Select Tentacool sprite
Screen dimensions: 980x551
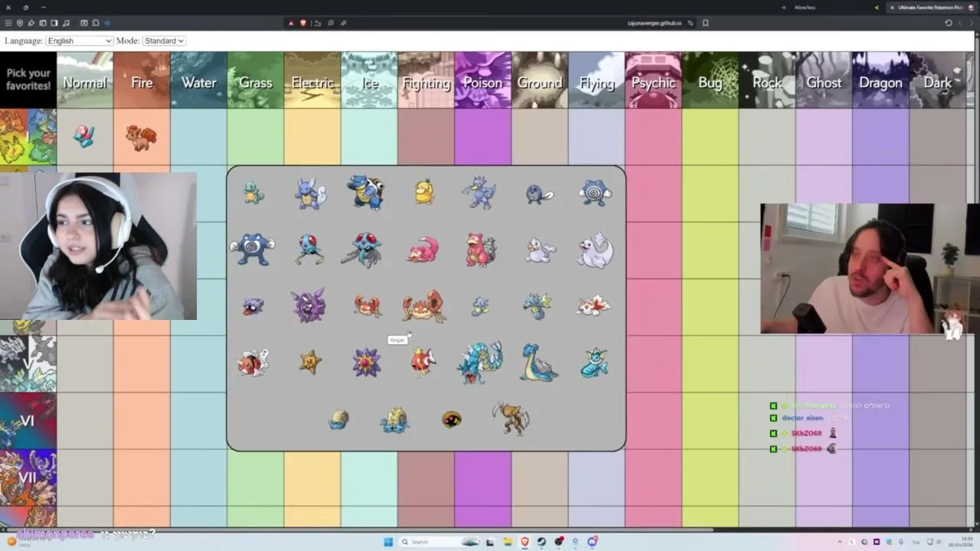[x=309, y=249]
